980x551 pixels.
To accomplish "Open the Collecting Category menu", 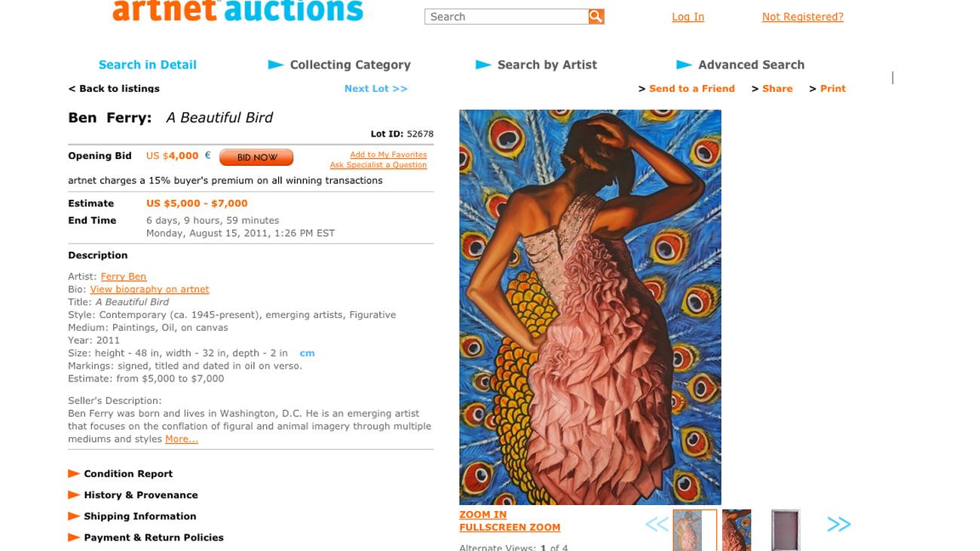I will coord(350,65).
